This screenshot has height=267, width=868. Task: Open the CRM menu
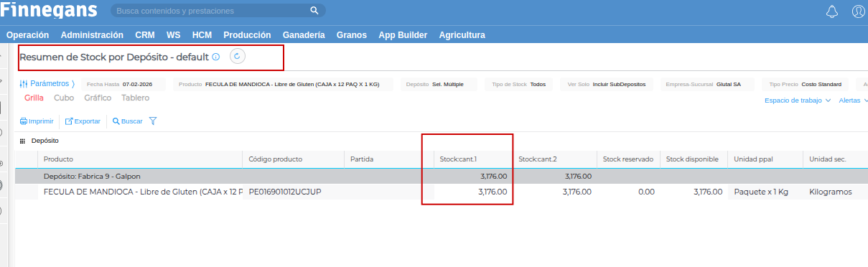pos(144,34)
